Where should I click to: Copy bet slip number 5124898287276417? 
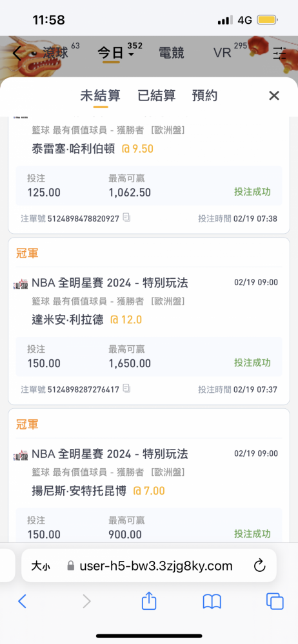pyautogui.click(x=126, y=388)
